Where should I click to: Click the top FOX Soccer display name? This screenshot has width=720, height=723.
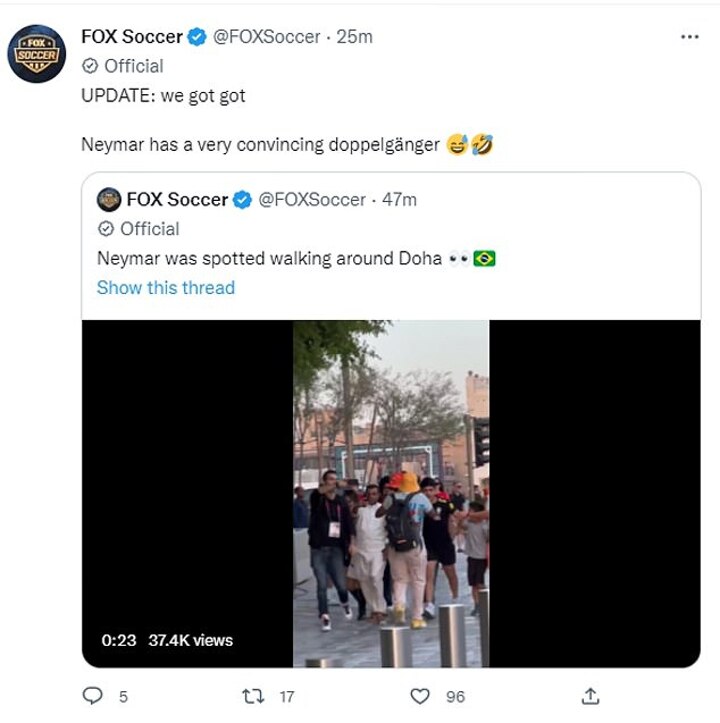132,37
